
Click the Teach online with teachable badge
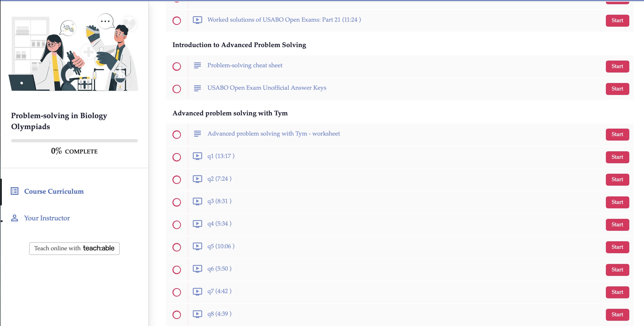[74, 248]
